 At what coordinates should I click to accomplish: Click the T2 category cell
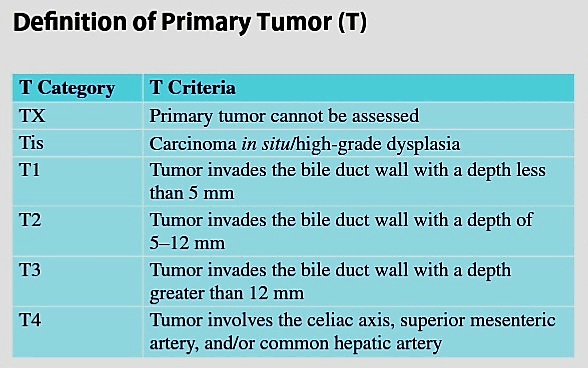pos(78,231)
